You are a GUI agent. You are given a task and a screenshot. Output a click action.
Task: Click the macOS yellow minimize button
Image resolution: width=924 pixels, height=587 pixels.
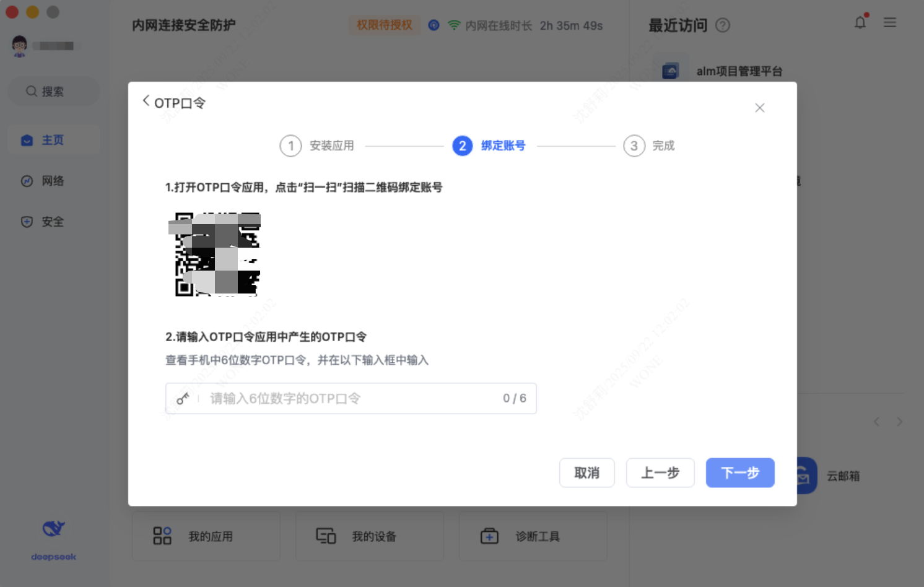pyautogui.click(x=33, y=12)
